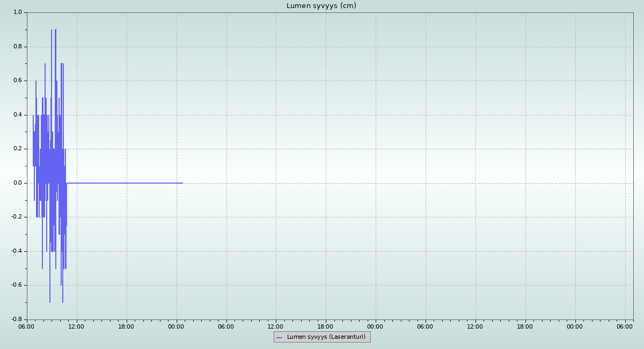Select the first 12:00 time axis label

[77, 326]
